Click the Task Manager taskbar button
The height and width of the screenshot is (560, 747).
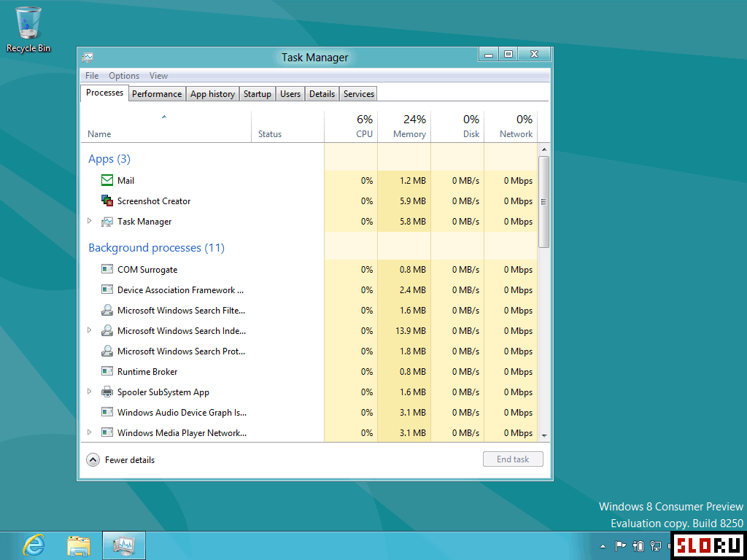click(x=124, y=545)
